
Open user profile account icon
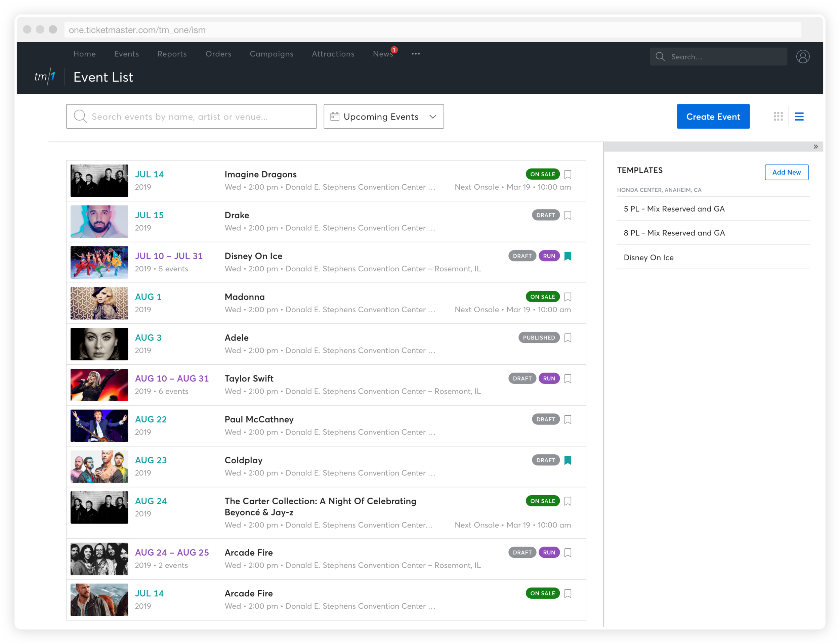802,57
